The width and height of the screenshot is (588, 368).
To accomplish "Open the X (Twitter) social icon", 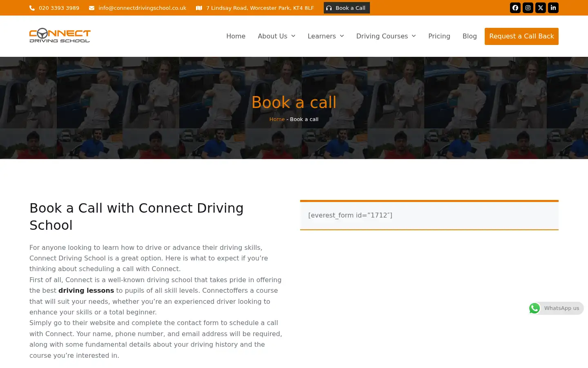I will pos(541,8).
